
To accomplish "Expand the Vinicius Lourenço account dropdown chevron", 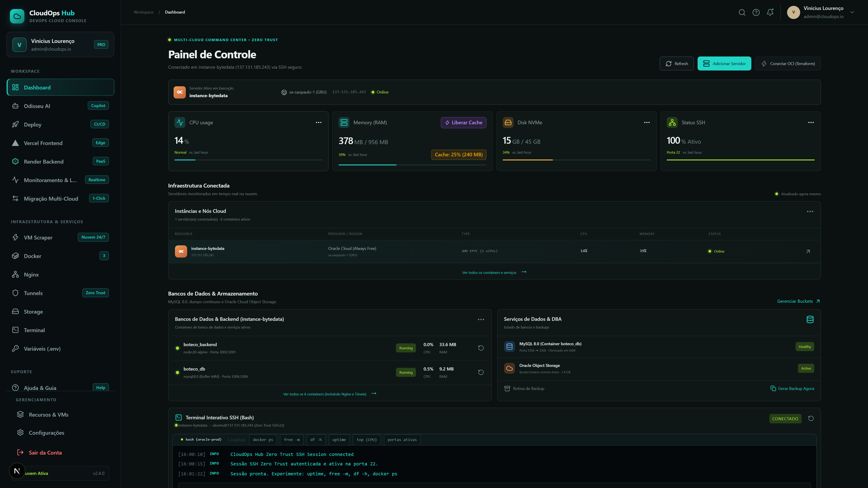I will [x=852, y=12].
